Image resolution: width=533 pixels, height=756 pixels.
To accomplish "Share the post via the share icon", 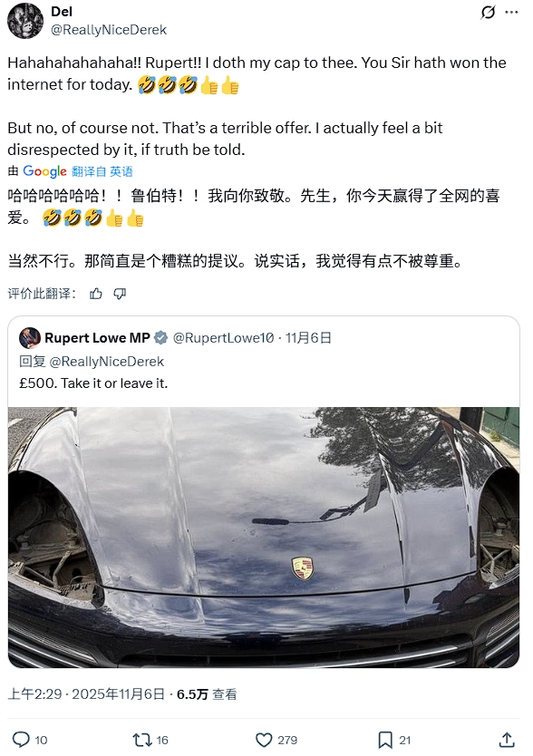I will tap(507, 740).
